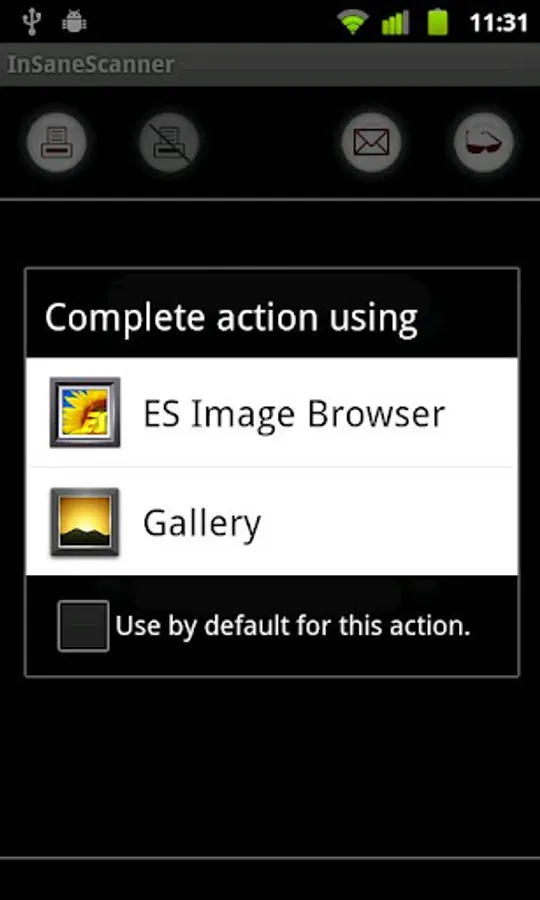The width and height of the screenshot is (540, 900).
Task: Open the email envelope icon
Action: [371, 142]
